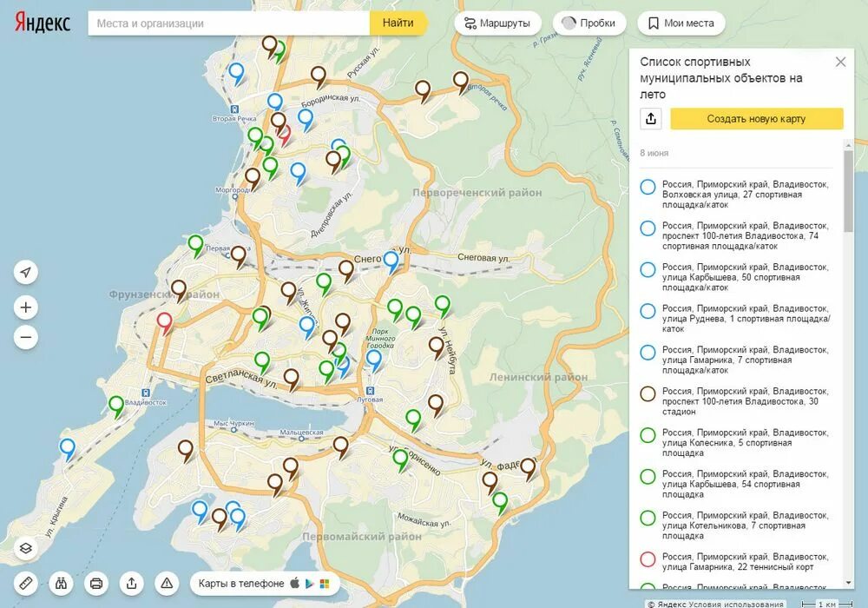The height and width of the screenshot is (608, 868).
Task: Click the my location arrow button
Action: click(25, 272)
